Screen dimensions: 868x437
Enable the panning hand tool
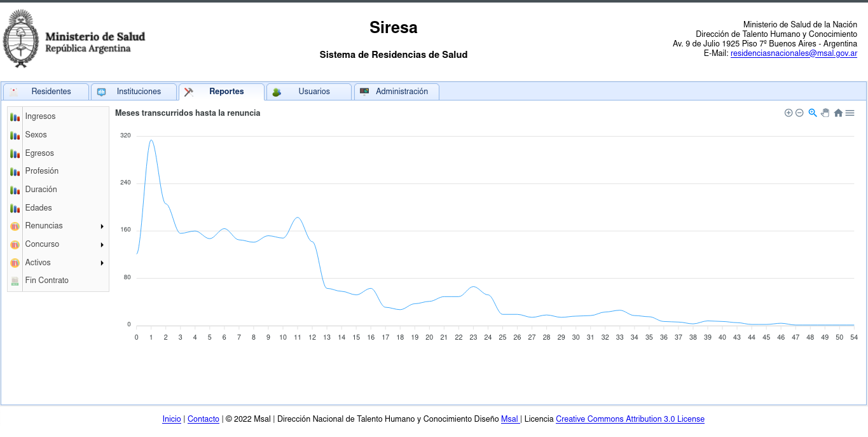pos(825,113)
